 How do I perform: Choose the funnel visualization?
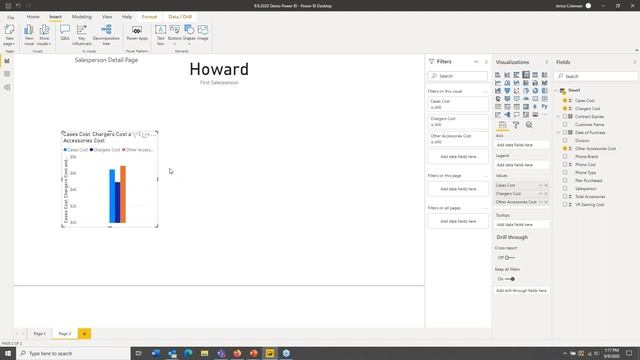click(507, 91)
